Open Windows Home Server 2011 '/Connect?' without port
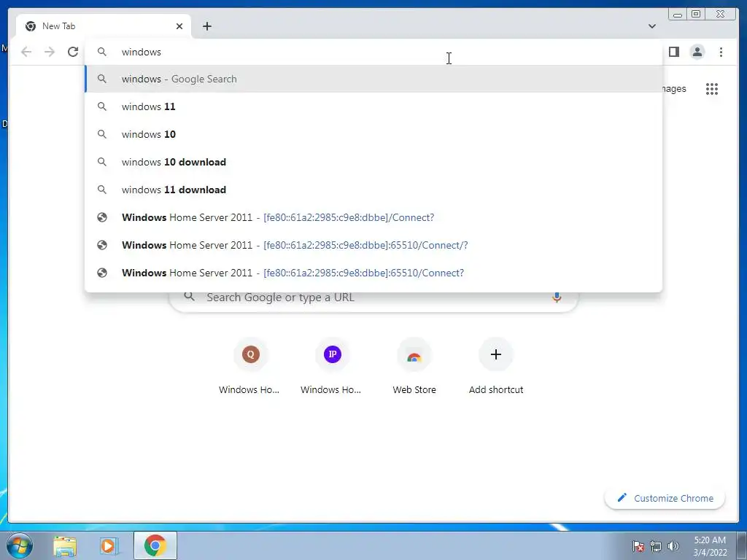 (x=373, y=217)
